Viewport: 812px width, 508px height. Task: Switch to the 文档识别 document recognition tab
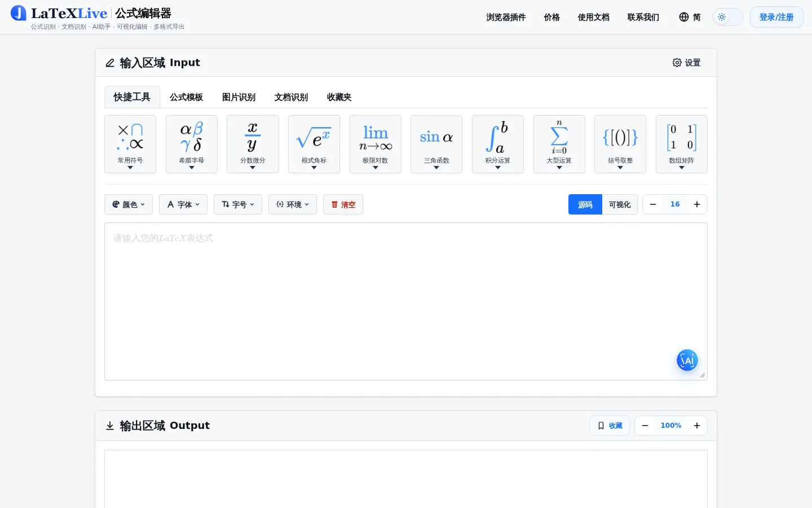tap(292, 97)
